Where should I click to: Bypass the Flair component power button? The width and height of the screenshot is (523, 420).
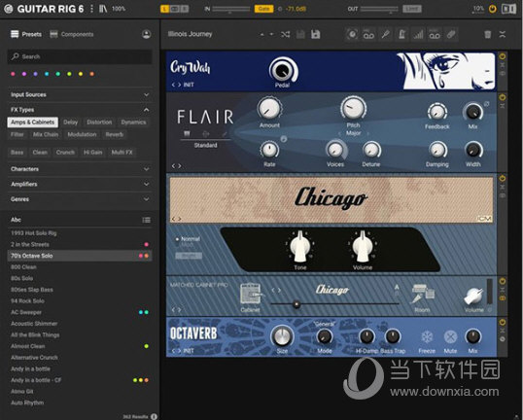pyautogui.click(x=502, y=97)
